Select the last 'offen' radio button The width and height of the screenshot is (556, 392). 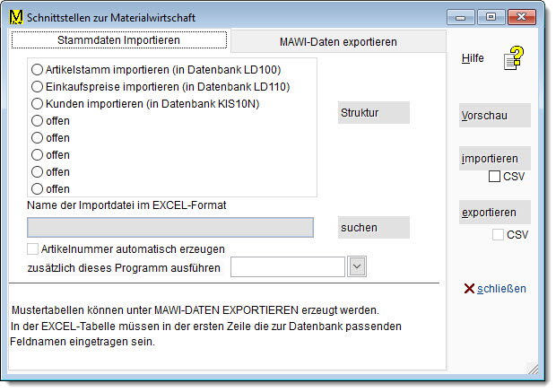click(x=37, y=189)
